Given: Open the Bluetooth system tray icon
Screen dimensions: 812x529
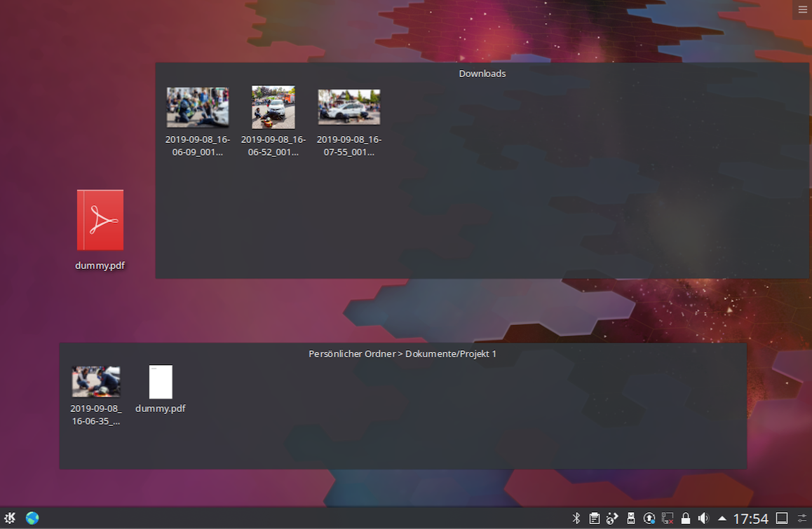Looking at the screenshot, I should pyautogui.click(x=576, y=518).
